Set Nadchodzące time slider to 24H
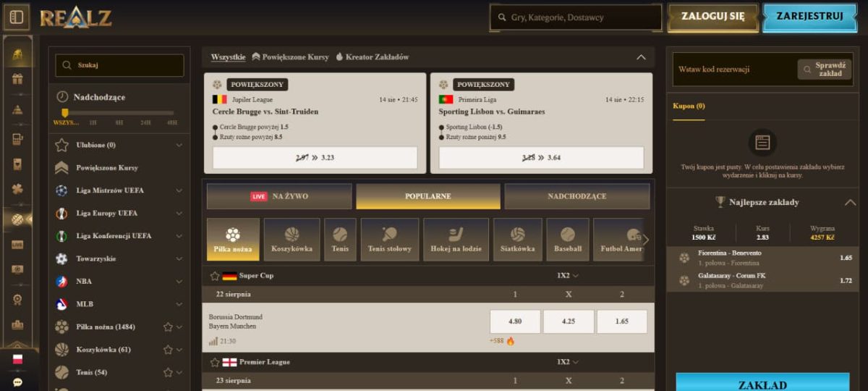Image resolution: width=868 pixels, height=391 pixels. click(x=145, y=122)
